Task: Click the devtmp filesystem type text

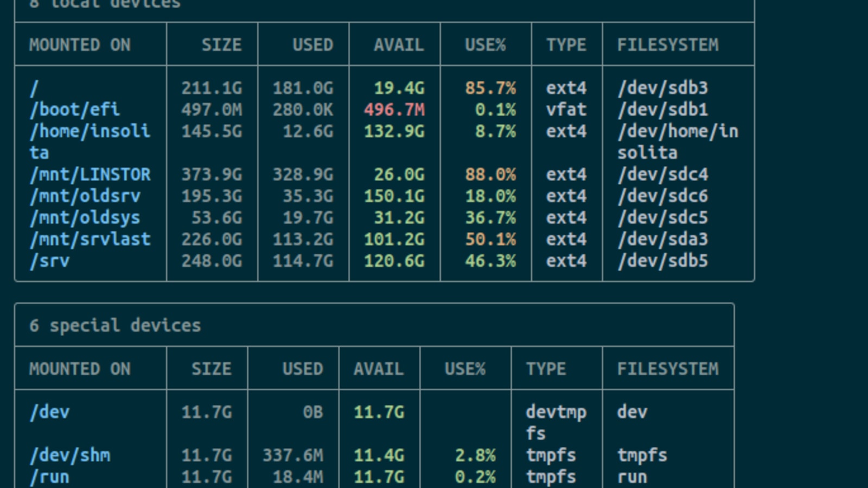Action: (556, 412)
